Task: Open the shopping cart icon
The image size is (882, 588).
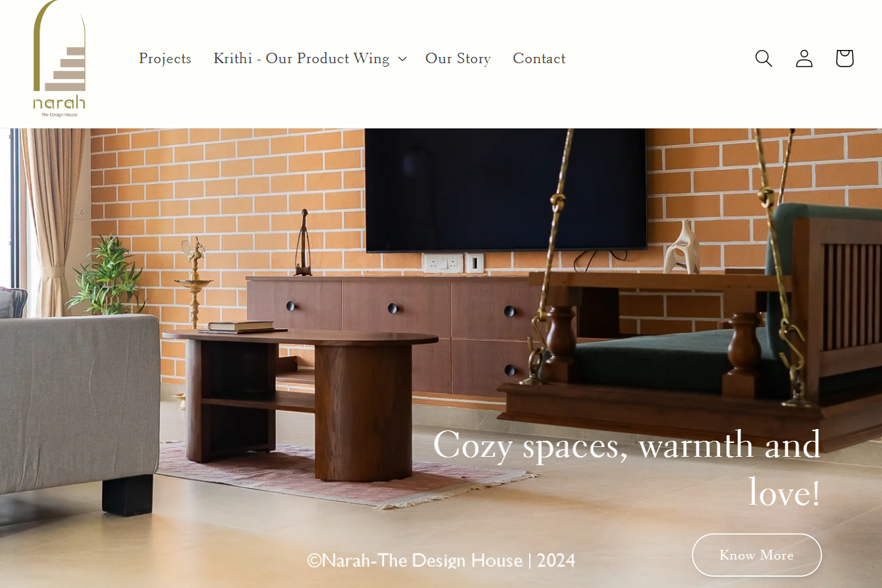Action: pyautogui.click(x=844, y=58)
